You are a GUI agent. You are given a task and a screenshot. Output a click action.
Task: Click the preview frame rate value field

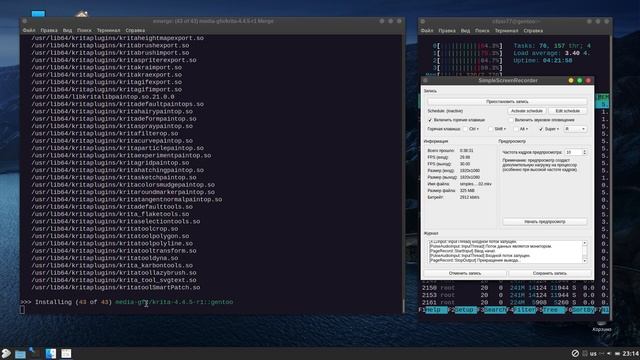(573, 152)
